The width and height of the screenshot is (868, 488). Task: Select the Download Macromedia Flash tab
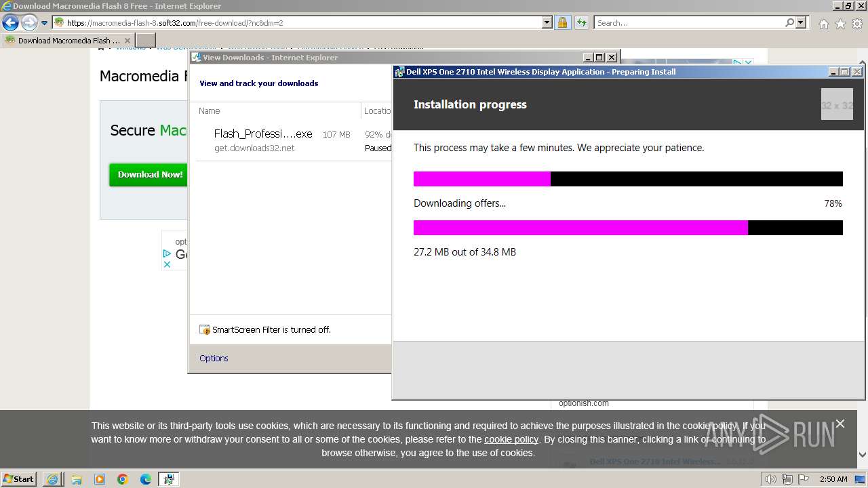[67, 40]
